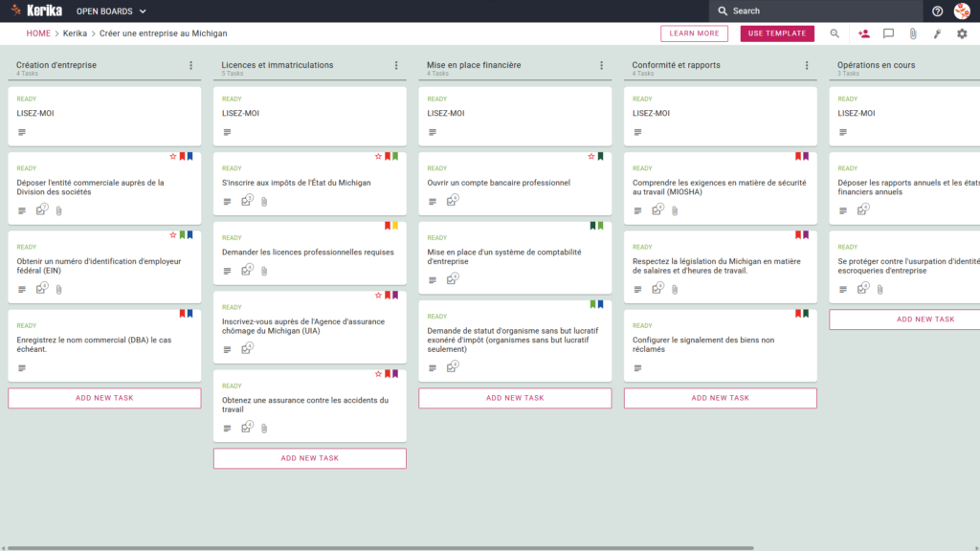Click the Kerika logo

tap(36, 11)
